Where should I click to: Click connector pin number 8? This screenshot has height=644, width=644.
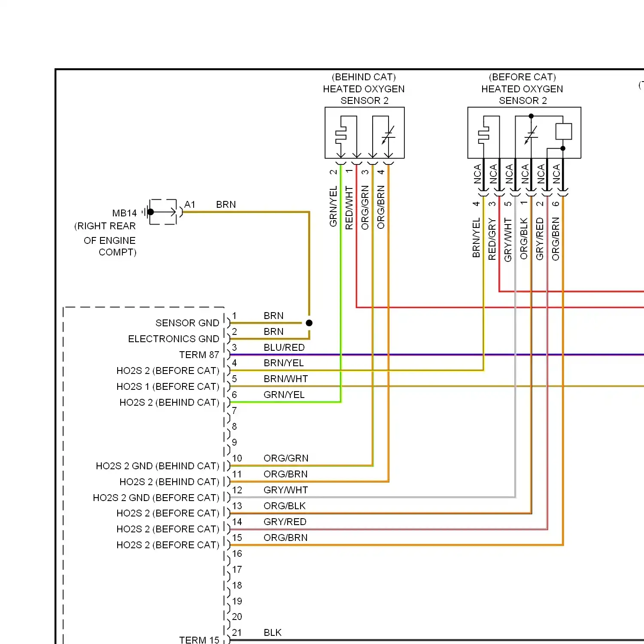[x=234, y=426]
